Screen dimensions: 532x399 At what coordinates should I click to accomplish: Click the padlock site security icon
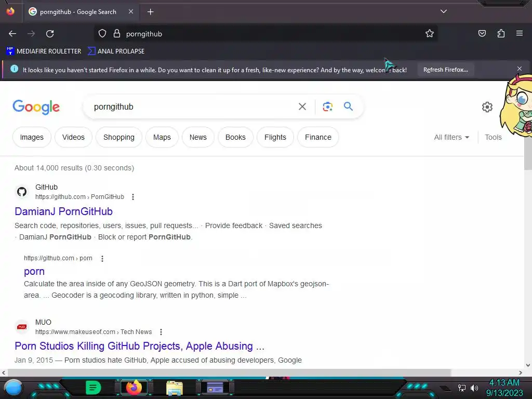117,34
